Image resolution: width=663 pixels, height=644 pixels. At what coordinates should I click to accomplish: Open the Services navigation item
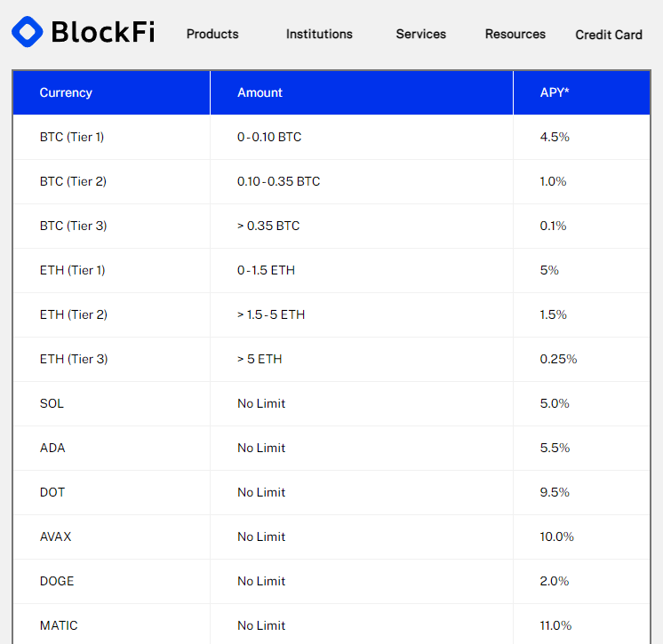420,34
